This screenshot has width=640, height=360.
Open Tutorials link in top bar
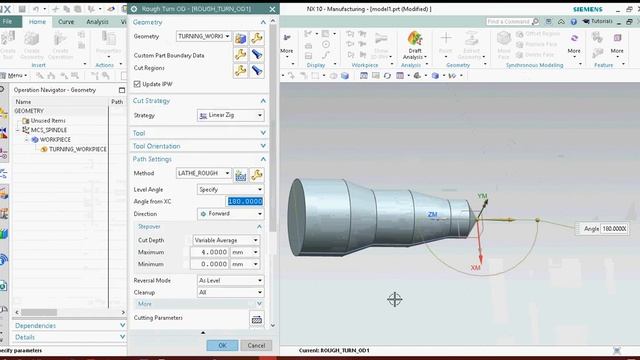point(598,21)
